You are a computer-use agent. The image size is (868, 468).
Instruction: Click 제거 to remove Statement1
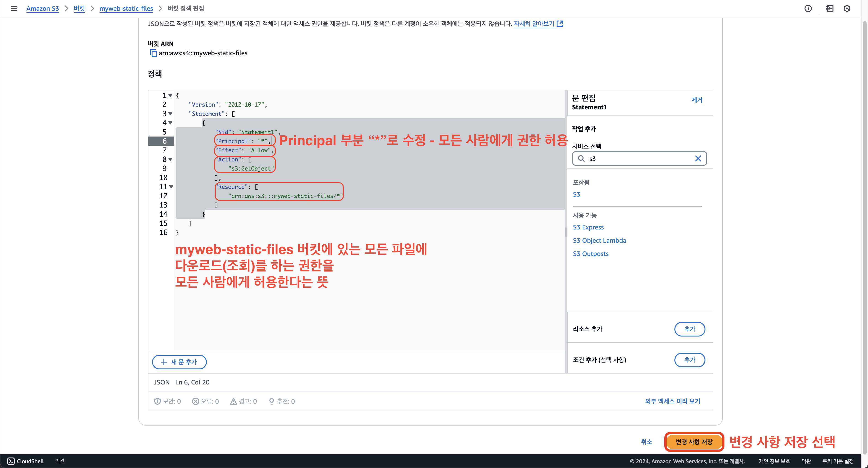697,100
